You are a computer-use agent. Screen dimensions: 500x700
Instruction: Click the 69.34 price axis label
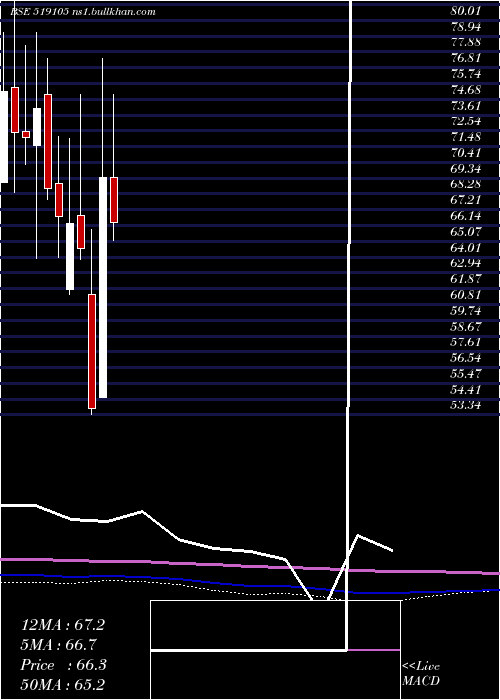tap(466, 169)
